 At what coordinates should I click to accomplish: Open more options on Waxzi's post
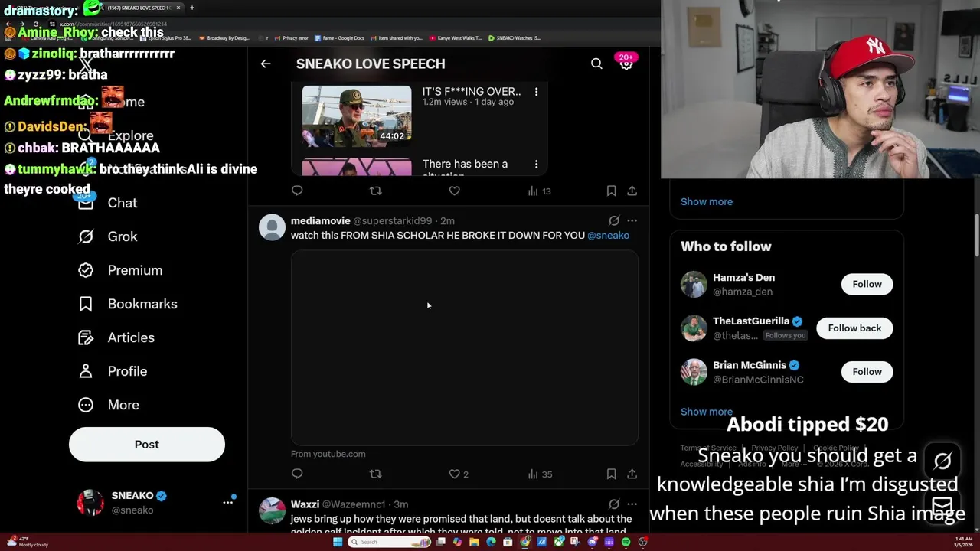[x=632, y=504]
